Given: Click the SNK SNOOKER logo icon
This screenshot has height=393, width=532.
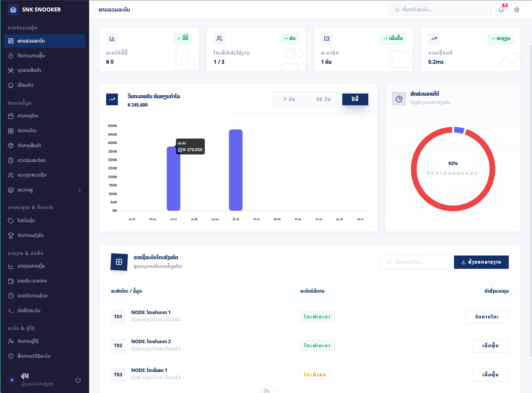Looking at the screenshot, I should [13, 10].
